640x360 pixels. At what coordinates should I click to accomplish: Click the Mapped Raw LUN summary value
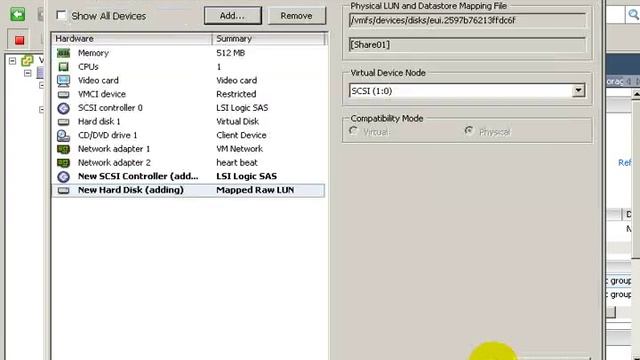coord(255,190)
